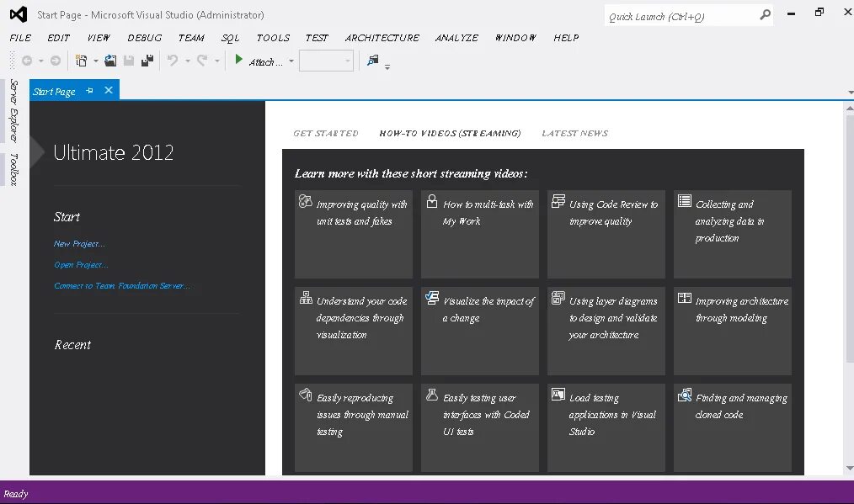Open the ARCHITECTURE menu
This screenshot has height=504, width=854.
click(382, 38)
